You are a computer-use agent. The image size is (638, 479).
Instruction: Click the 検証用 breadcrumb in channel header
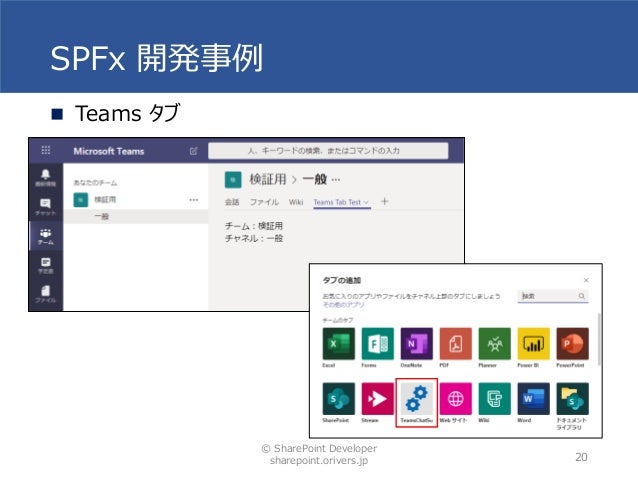(x=268, y=179)
